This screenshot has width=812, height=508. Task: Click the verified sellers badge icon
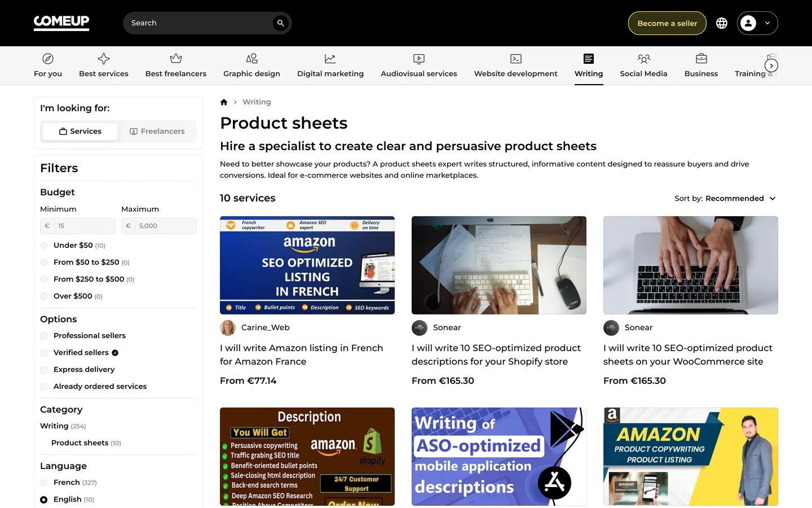[115, 353]
